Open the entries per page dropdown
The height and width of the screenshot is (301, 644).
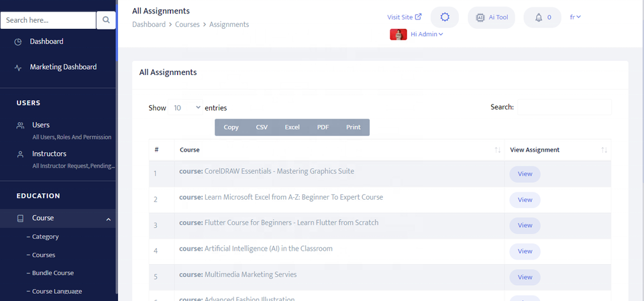(186, 107)
